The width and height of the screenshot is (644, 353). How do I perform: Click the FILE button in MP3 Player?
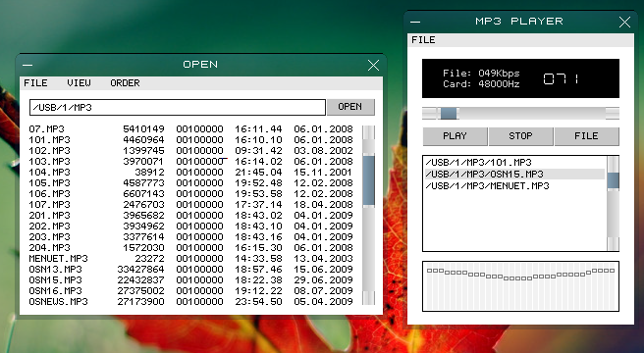[x=586, y=136]
